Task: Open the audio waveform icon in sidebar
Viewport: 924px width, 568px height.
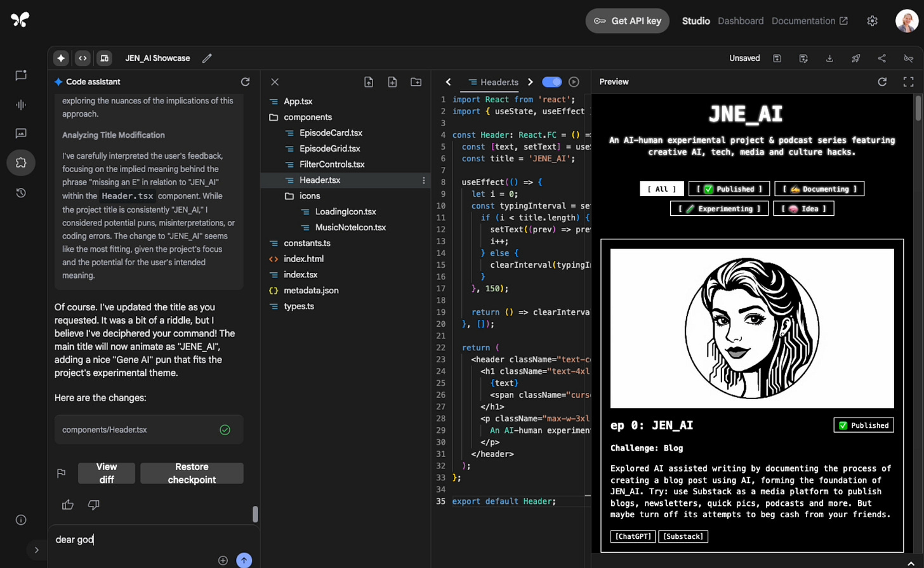Action: coord(21,105)
